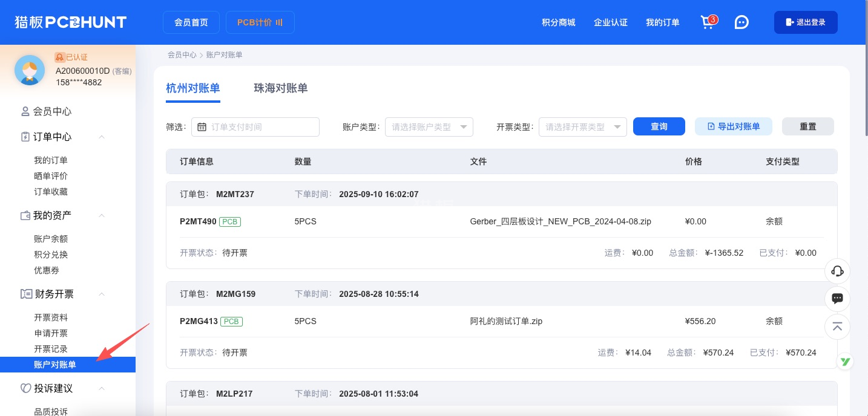Image resolution: width=868 pixels, height=416 pixels.
Task: Click the 查询 button
Action: (659, 126)
